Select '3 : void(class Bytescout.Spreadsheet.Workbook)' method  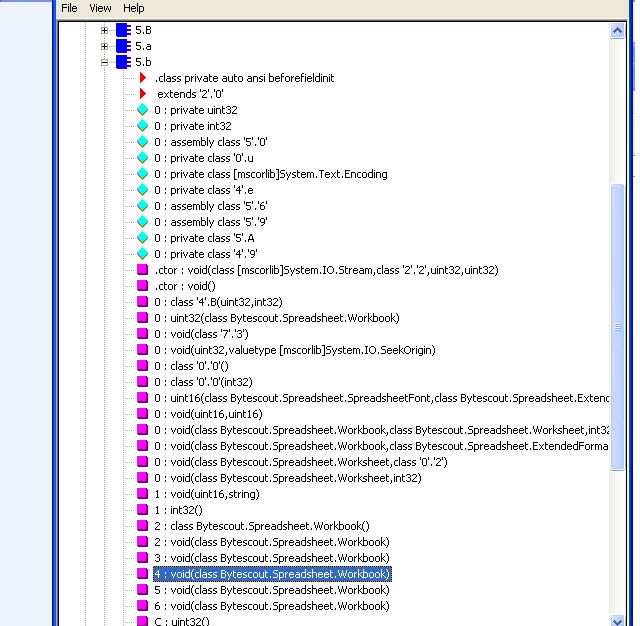pyautogui.click(x=272, y=558)
